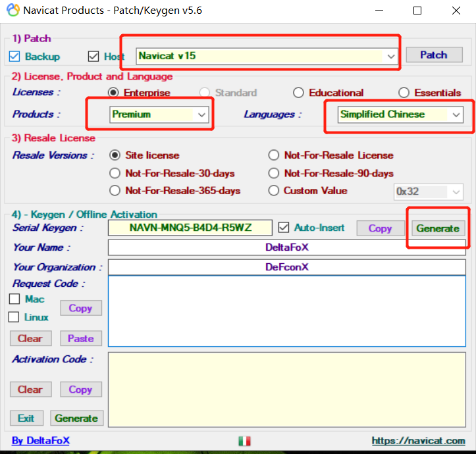Maximize the Patch/Keygen window
476x454 pixels.
417,11
